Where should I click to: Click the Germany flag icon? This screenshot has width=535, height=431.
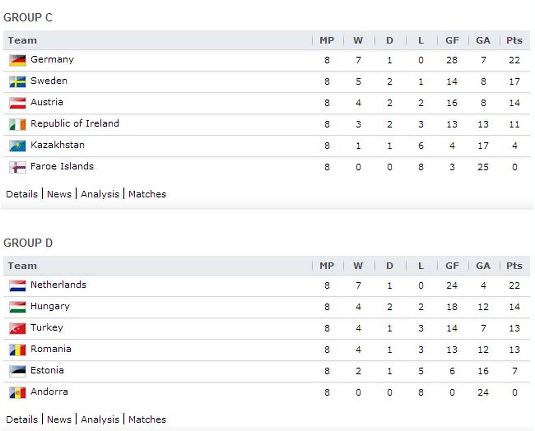[17, 60]
